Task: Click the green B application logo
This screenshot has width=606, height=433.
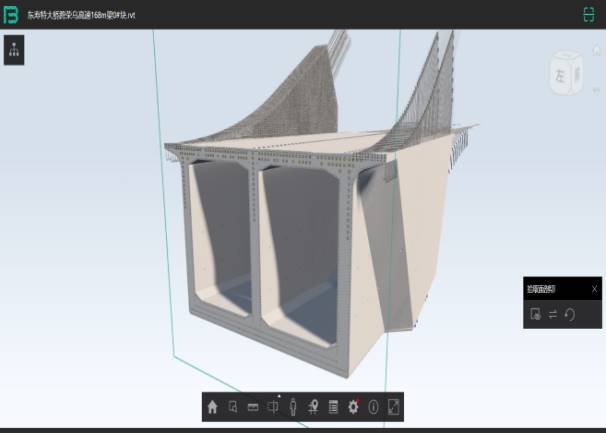Action: (11, 14)
